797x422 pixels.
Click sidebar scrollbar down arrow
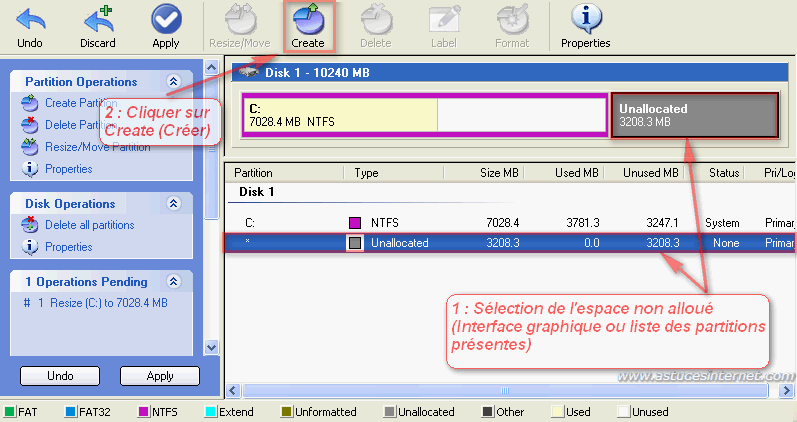click(211, 348)
